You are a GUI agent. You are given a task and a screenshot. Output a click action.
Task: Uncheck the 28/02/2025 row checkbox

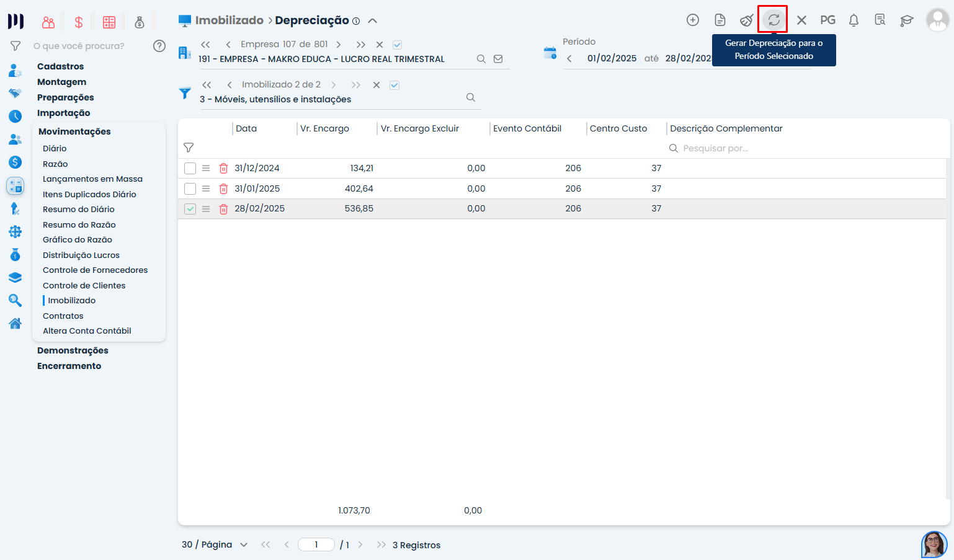(190, 209)
